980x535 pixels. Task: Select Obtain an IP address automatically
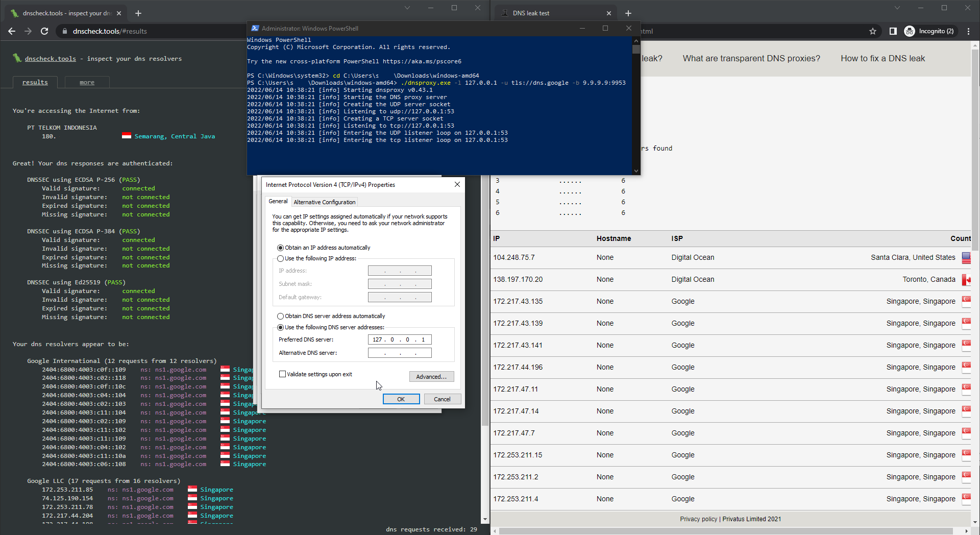point(280,248)
